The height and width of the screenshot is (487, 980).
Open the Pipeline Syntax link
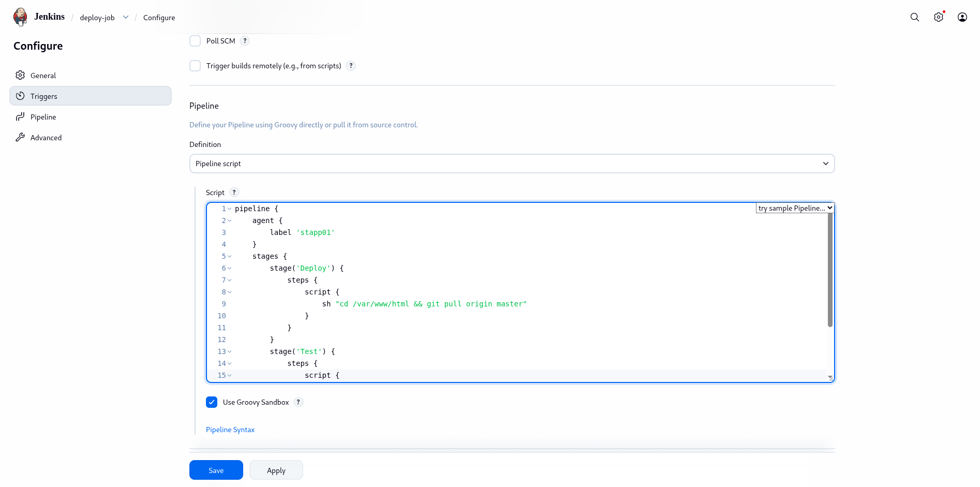230,430
